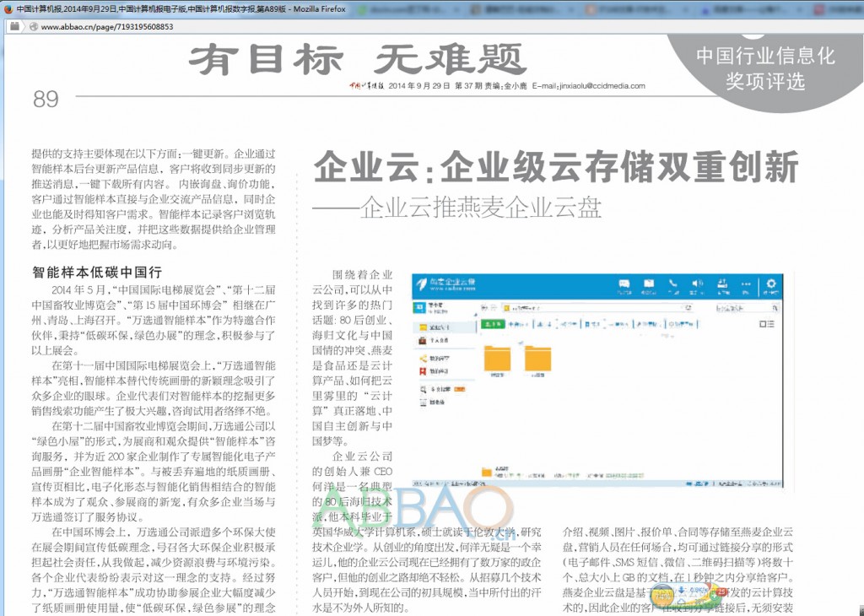Screen dimensions: 864x616
Task: Click the speaker icon in cloud app header
Action: [x=698, y=284]
